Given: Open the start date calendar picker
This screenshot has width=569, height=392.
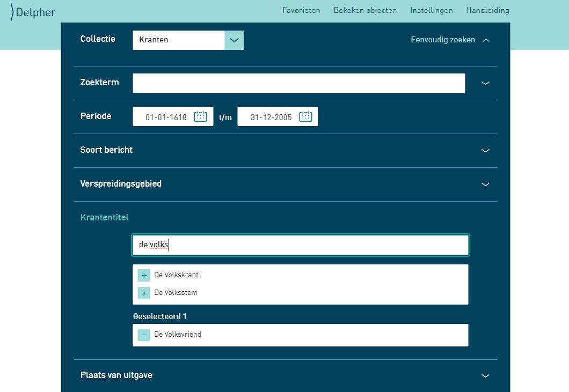Looking at the screenshot, I should pos(200,116).
